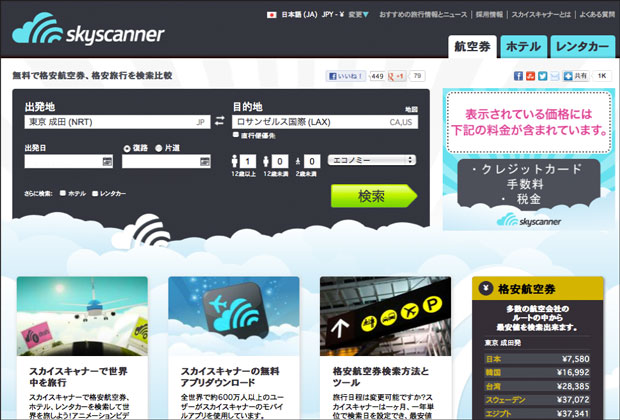
Task: Switch to the レンタカー tab
Action: point(582,47)
